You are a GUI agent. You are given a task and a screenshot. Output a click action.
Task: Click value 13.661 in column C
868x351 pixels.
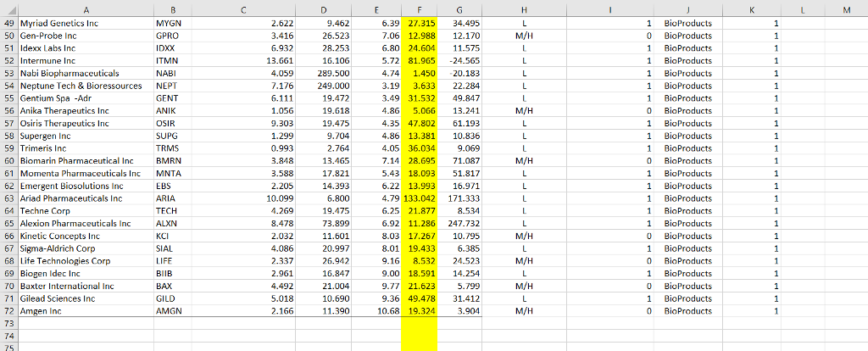tap(244, 60)
